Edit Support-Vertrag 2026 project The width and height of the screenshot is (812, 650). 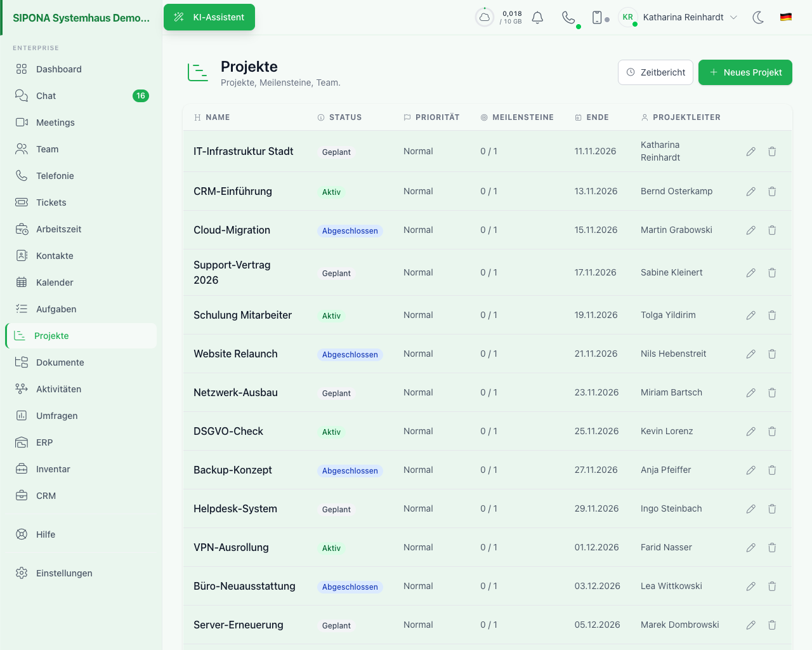(751, 273)
